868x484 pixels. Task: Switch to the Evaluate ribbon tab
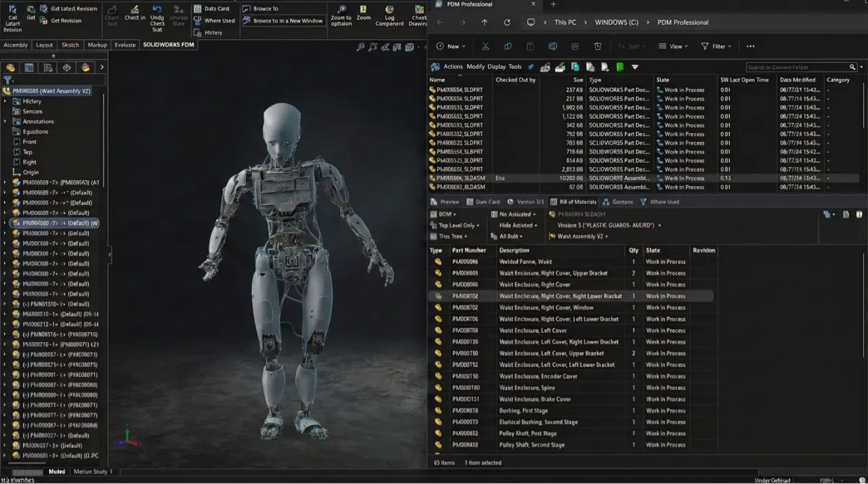(x=125, y=45)
